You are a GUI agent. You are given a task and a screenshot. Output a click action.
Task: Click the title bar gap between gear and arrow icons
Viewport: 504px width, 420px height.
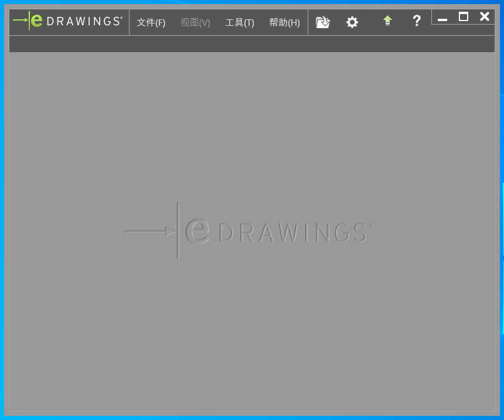(x=369, y=22)
